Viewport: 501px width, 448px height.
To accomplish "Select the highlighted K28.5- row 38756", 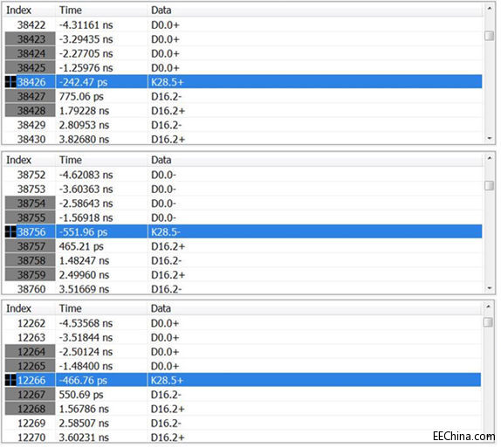I will [x=244, y=231].
